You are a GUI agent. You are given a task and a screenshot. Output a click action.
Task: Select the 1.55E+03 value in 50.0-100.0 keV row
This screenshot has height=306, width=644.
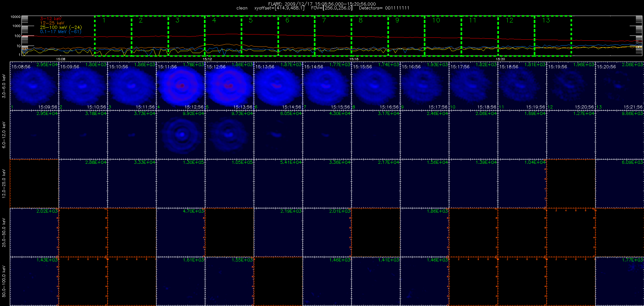242,260
